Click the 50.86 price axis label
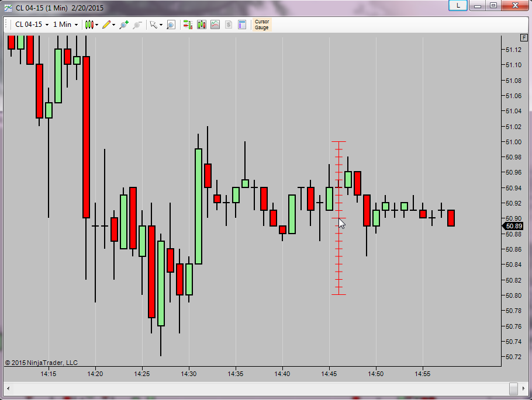Image resolution: width=532 pixels, height=400 pixels. 513,249
